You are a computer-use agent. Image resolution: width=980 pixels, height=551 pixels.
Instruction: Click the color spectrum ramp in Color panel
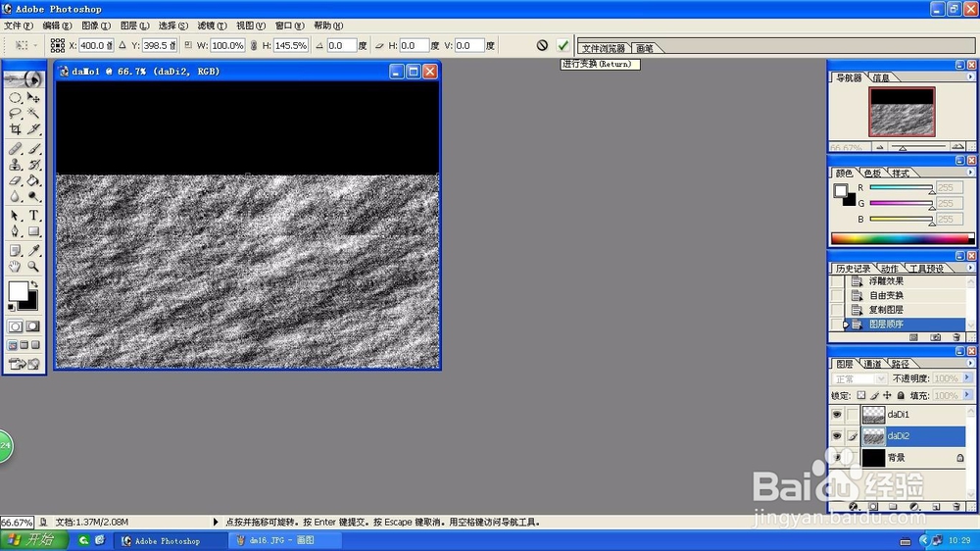902,238
